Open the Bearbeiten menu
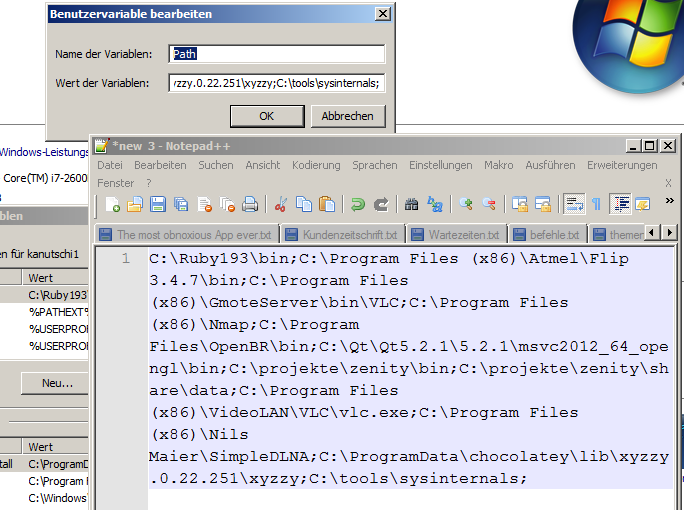The image size is (684, 510). point(160,165)
